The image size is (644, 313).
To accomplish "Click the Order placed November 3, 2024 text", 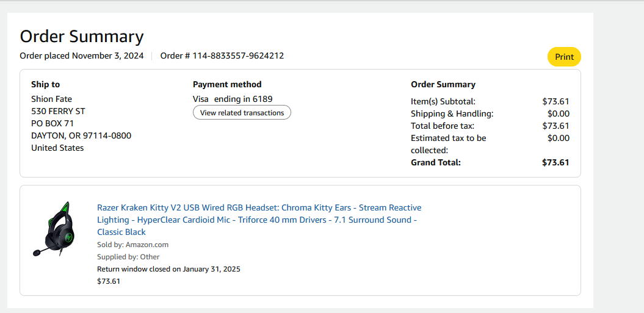I will (x=82, y=56).
